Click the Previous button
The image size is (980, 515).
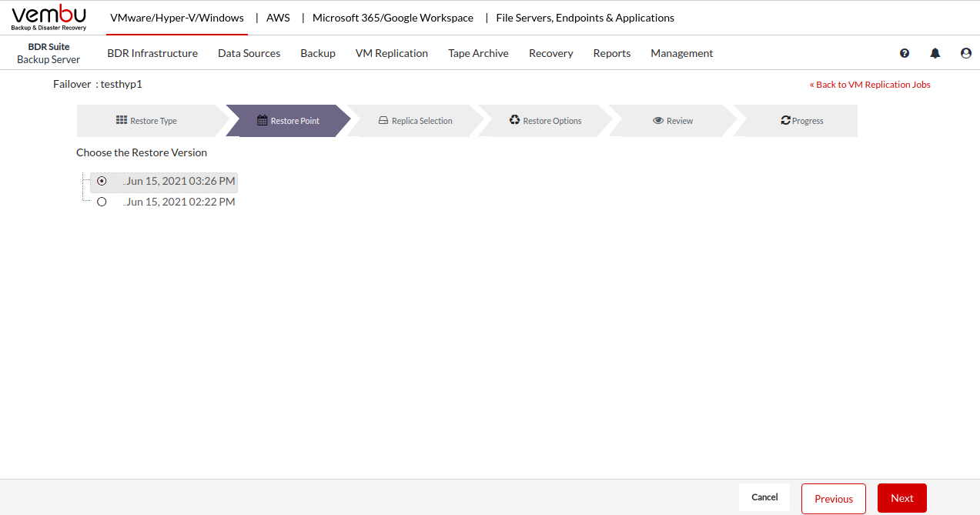coord(833,498)
